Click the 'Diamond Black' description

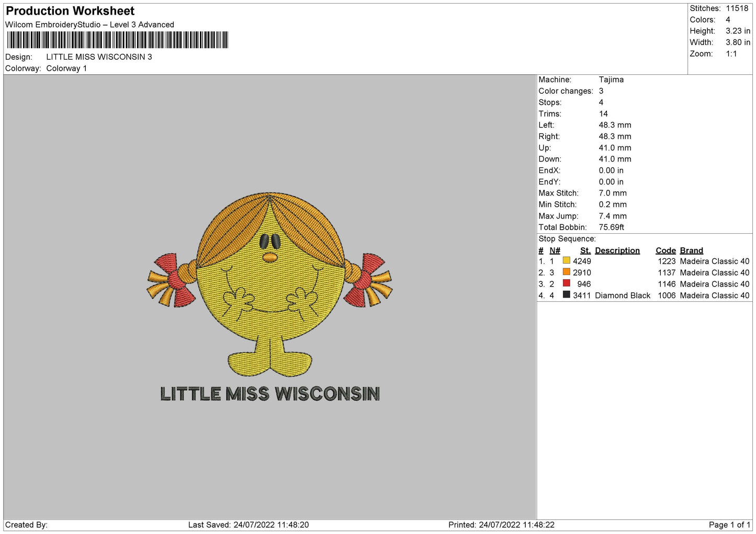623,296
